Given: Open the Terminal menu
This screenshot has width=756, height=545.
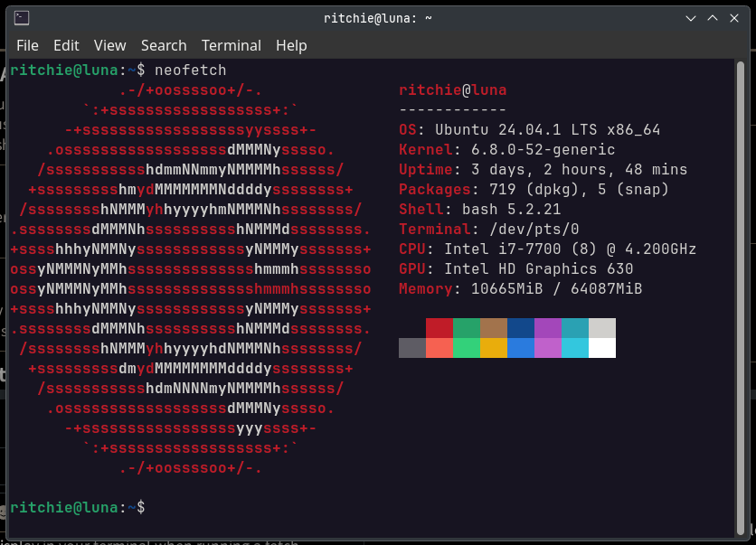Looking at the screenshot, I should click(231, 45).
